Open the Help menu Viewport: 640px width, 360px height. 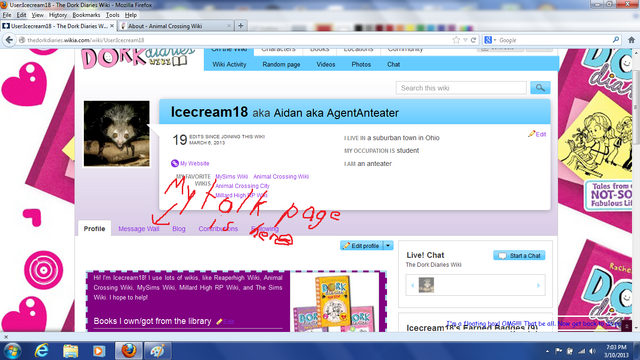coord(131,15)
